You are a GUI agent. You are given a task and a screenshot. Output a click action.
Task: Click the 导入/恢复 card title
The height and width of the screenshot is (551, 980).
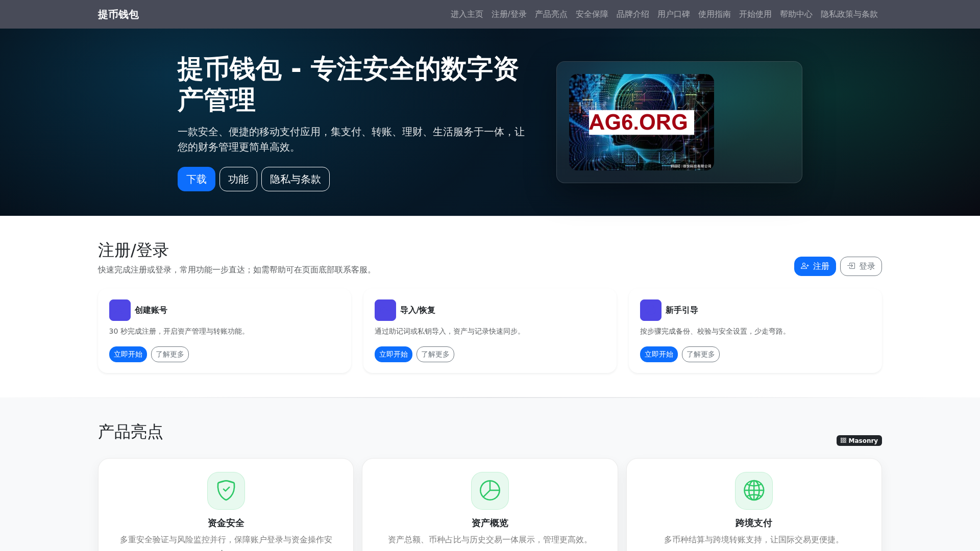[x=418, y=310]
